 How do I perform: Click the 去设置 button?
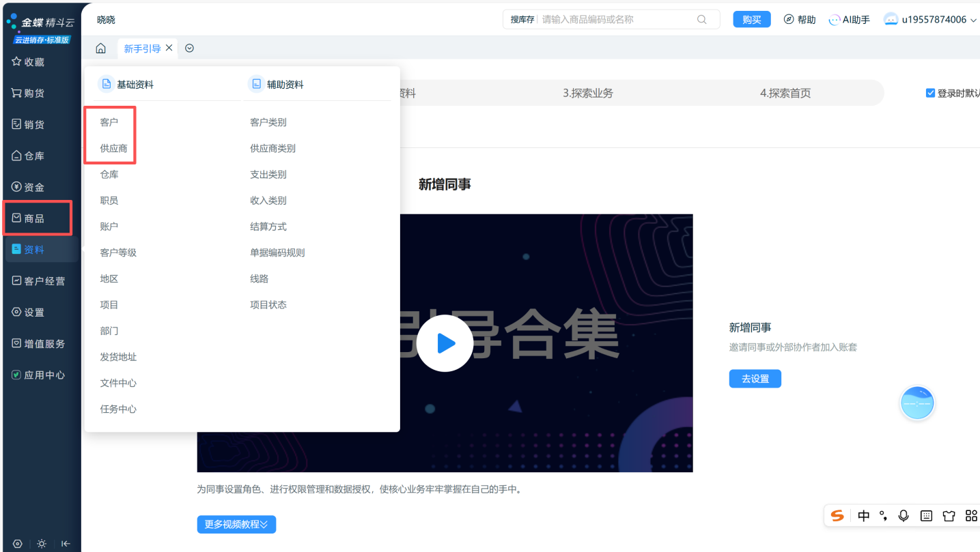755,379
